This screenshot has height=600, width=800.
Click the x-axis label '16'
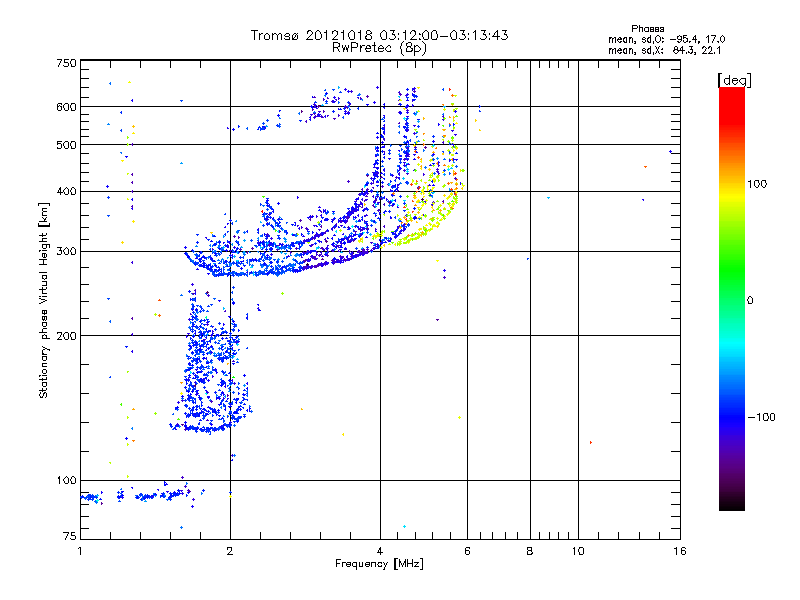[680, 551]
